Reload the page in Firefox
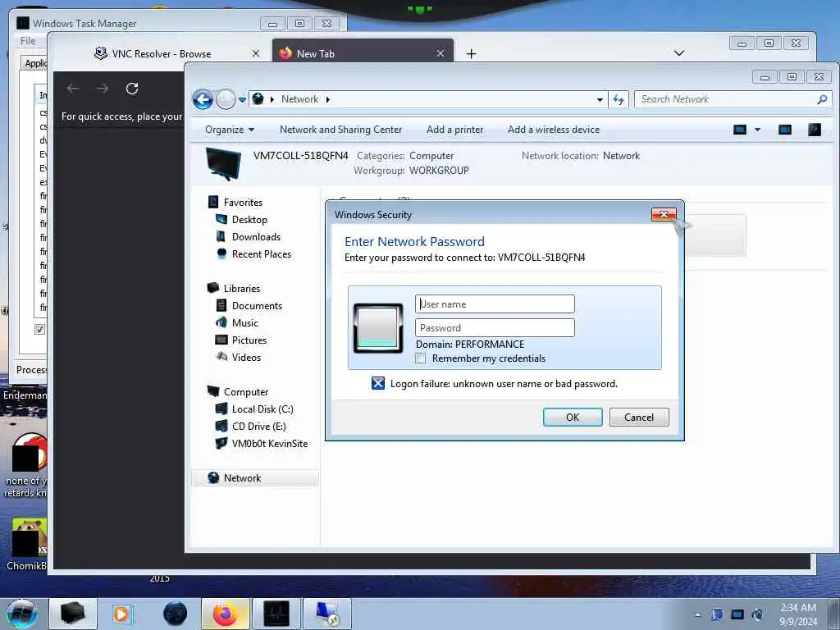This screenshot has height=630, width=840. (x=132, y=89)
